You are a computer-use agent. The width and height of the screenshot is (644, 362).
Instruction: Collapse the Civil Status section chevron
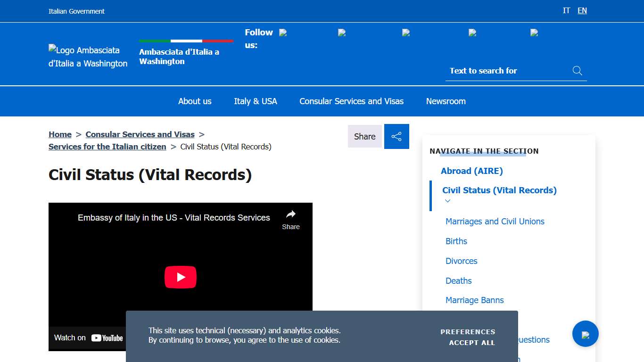tap(447, 201)
